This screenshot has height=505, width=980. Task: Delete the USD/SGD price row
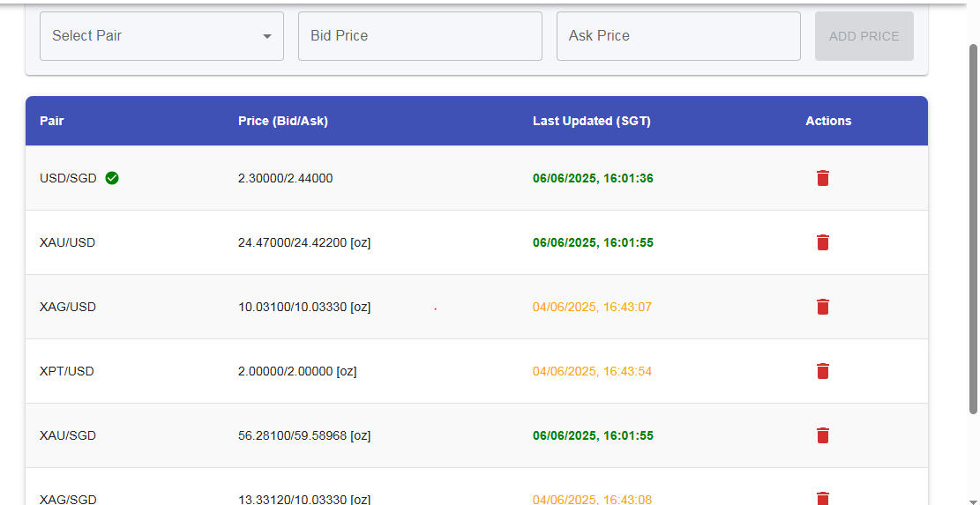click(x=822, y=178)
